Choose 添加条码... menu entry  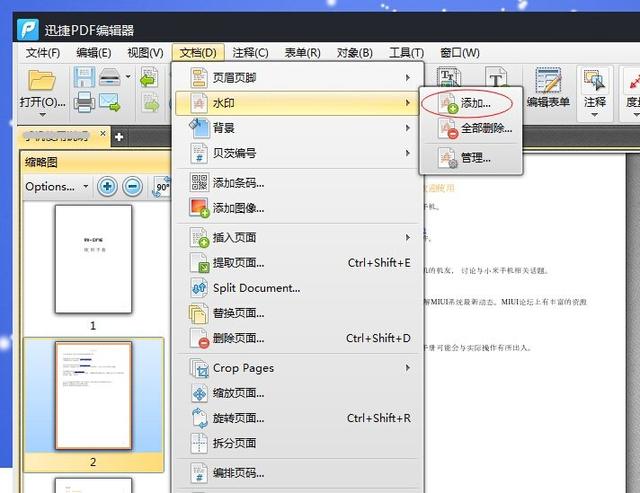pyautogui.click(x=297, y=183)
